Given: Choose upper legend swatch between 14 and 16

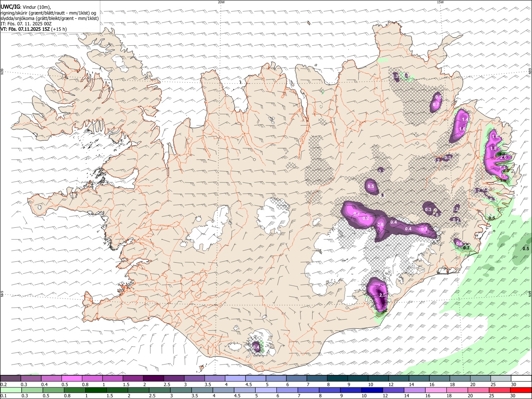Looking at the screenshot, I should point(419,378).
